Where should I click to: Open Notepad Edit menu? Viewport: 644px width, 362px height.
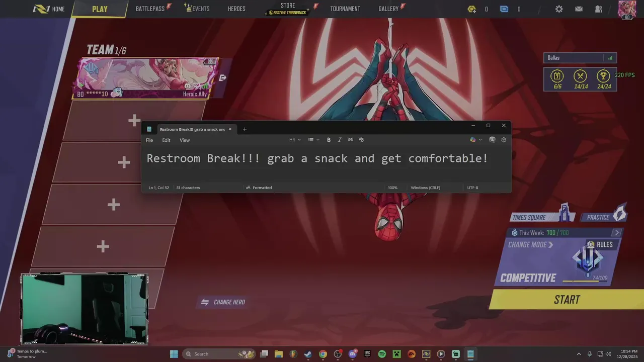point(166,140)
